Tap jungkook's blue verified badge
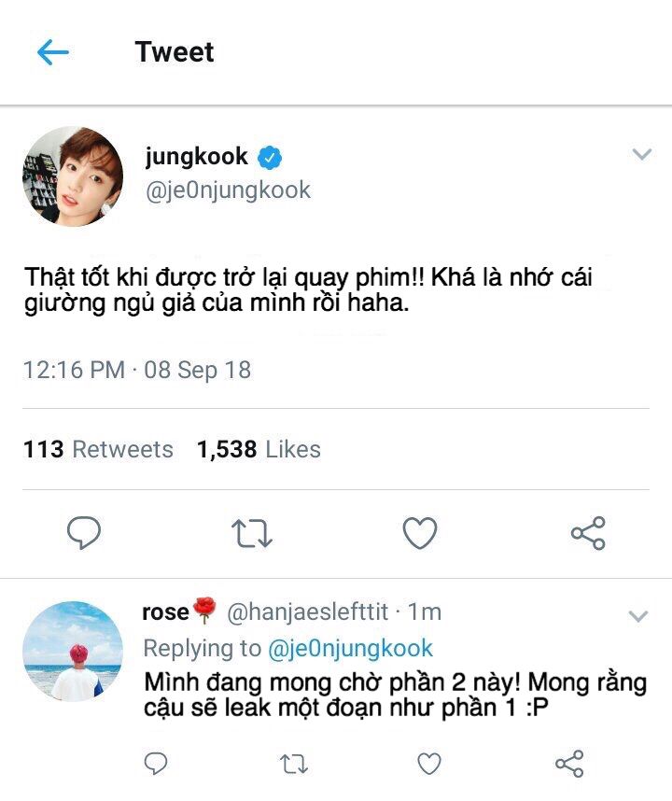The image size is (672, 801). pos(271,157)
